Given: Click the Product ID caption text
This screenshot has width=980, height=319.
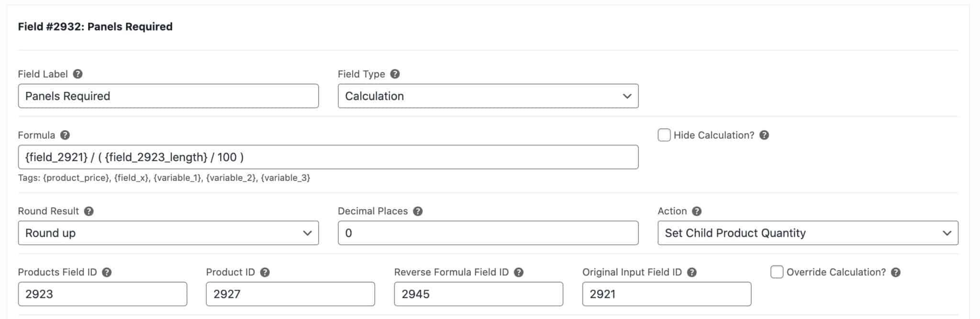Looking at the screenshot, I should pos(231,272).
